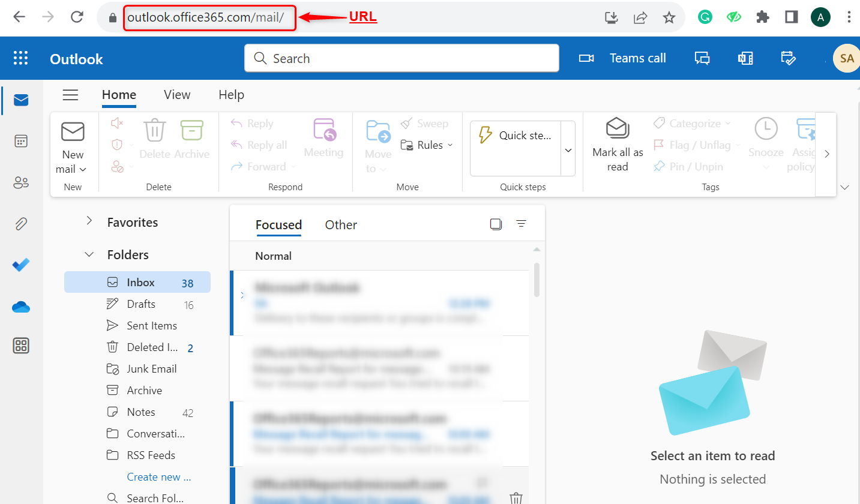Go back with the browser back arrow

(x=19, y=17)
